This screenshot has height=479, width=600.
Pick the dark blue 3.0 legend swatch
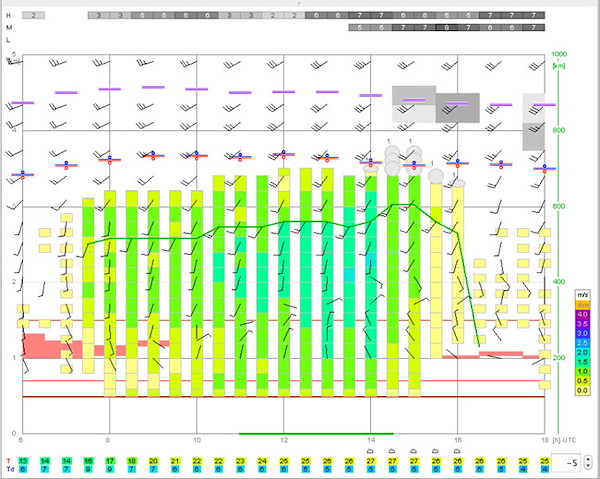tap(582, 333)
